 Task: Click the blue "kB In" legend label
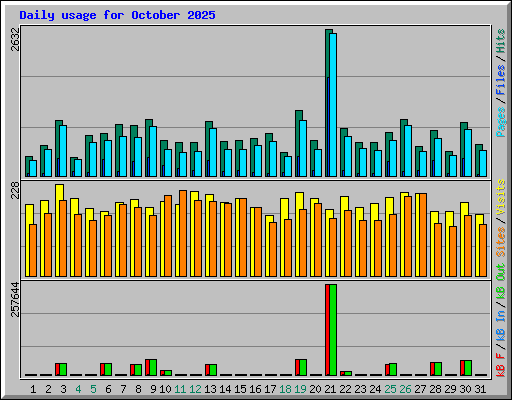pyautogui.click(x=501, y=325)
